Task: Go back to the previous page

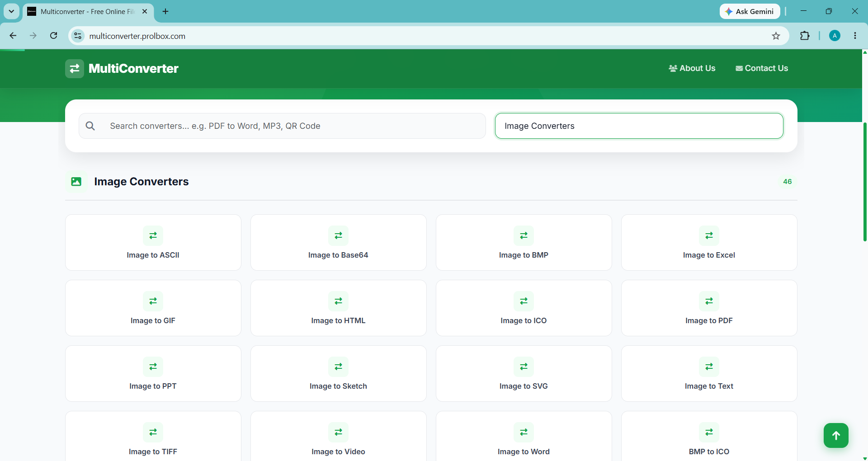Action: (13, 36)
